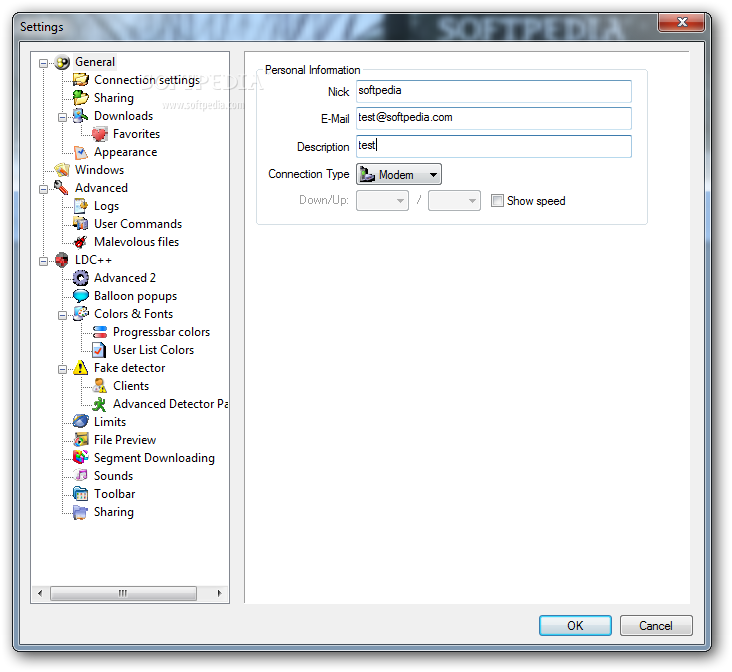Collapse the Fake detector node
Viewport: 732px width, 672px height.
(x=62, y=369)
